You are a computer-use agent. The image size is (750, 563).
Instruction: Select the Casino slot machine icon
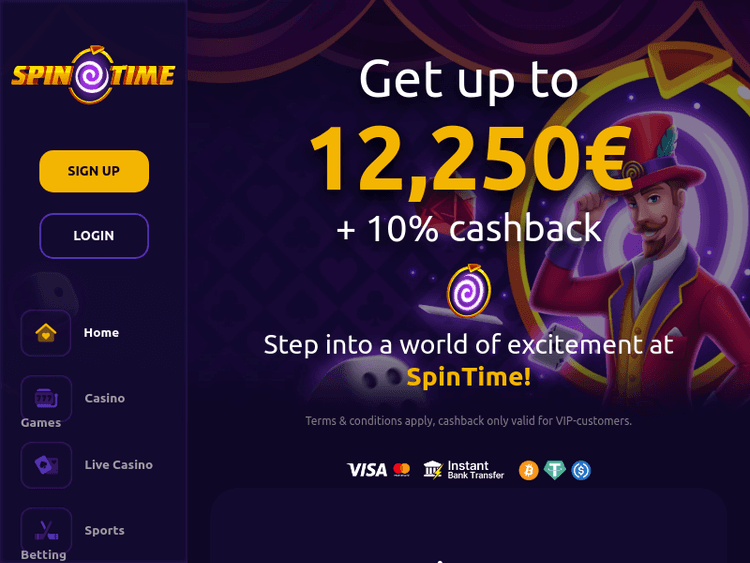click(x=46, y=398)
